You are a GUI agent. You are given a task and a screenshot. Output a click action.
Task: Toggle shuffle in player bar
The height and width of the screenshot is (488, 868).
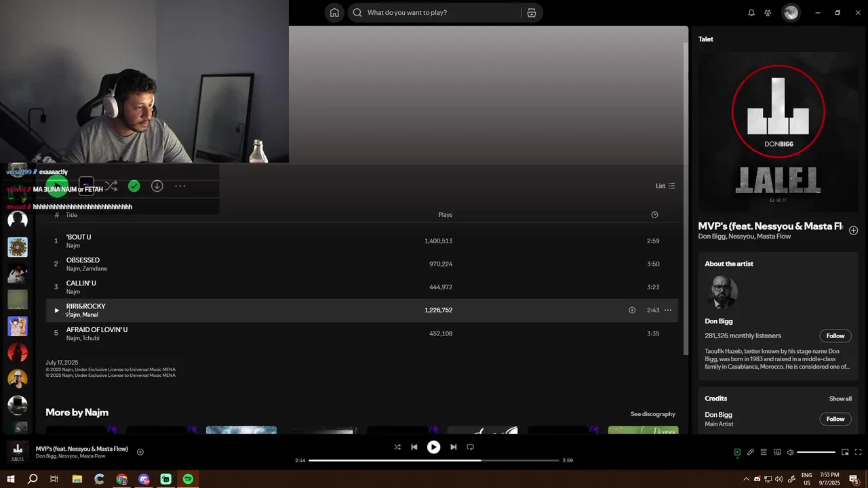pyautogui.click(x=397, y=447)
